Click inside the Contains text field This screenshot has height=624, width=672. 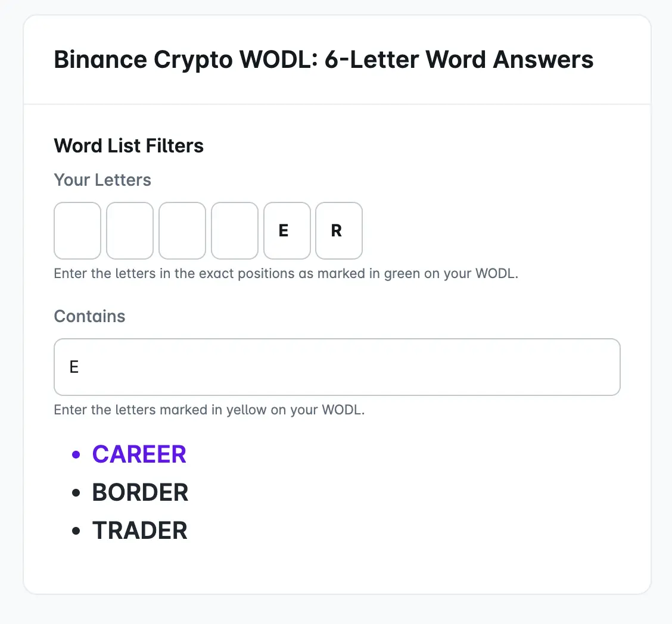[337, 367]
